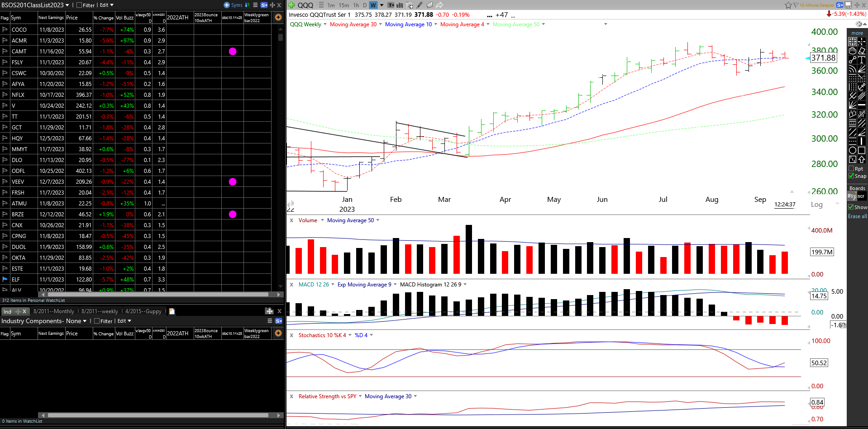Click the more link above drawing tools
The image size is (868, 429).
coord(857,33)
